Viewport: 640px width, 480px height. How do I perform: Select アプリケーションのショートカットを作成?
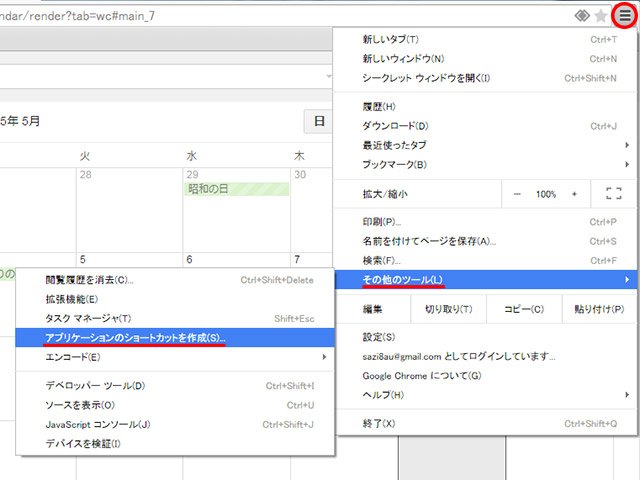tap(137, 338)
